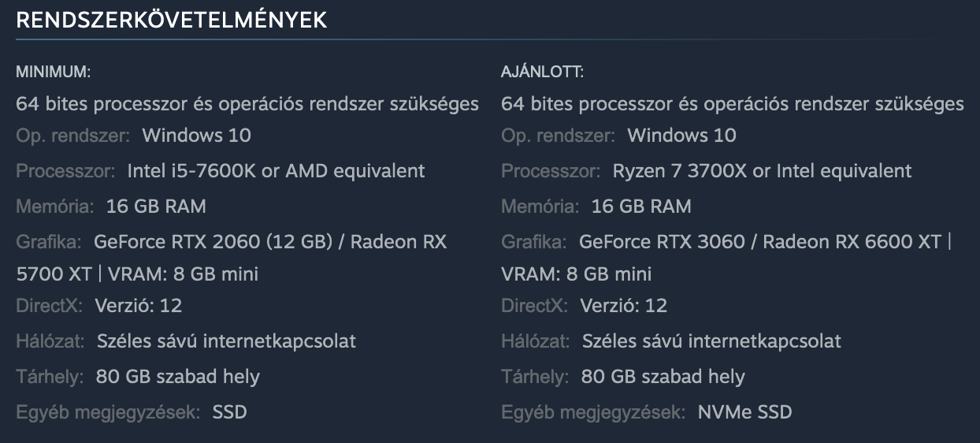Click the 5700 XT | VRAM: 8 GB line
Viewport: 980px width, 443px height.
[x=137, y=274]
